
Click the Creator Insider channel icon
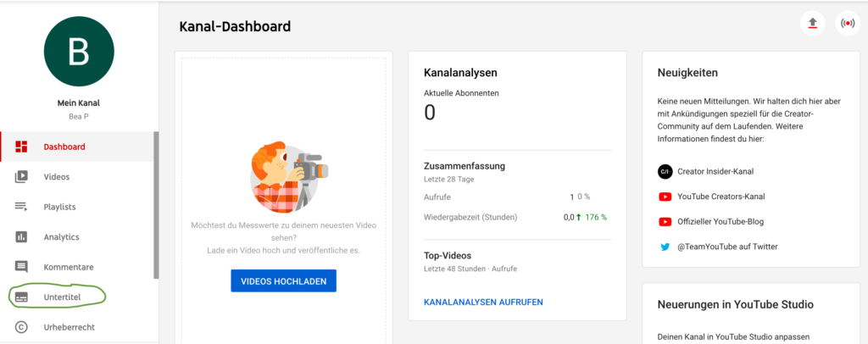pos(665,171)
